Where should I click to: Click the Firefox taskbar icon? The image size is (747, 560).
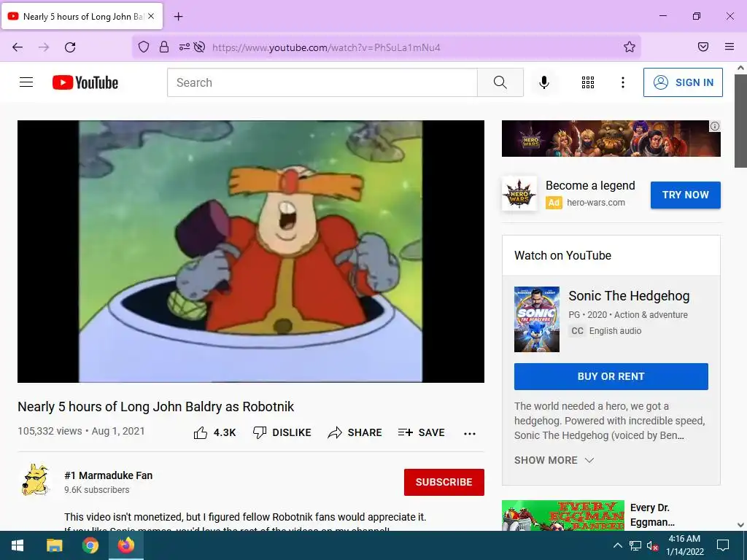(126, 545)
